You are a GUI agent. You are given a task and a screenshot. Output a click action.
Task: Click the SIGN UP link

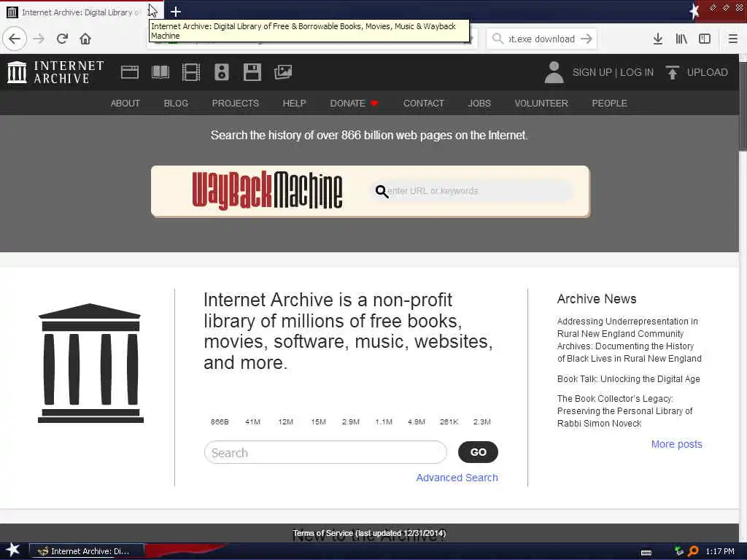point(592,72)
